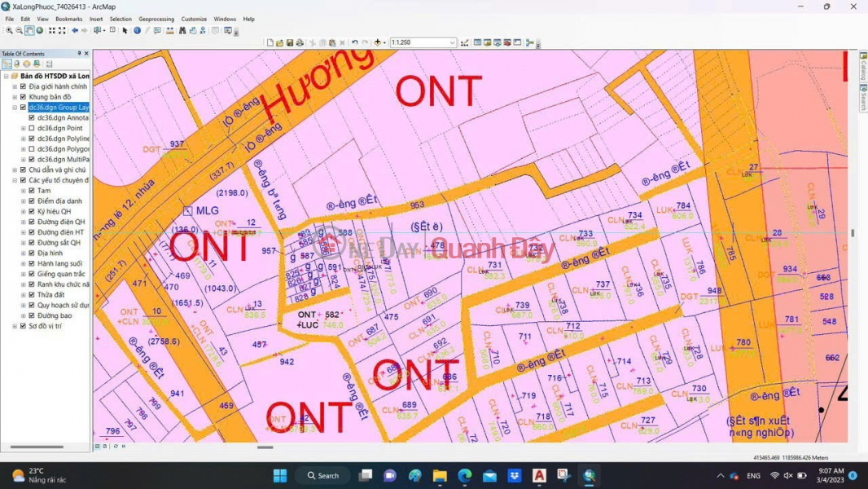Uncheck the Khung bản đồ layer
This screenshot has width=868, height=489.
coord(23,97)
